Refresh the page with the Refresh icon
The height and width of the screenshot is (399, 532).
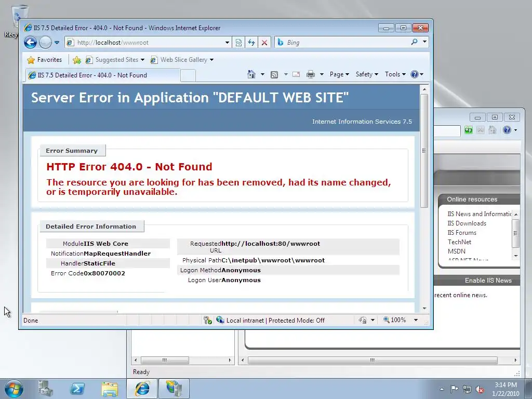tap(251, 43)
